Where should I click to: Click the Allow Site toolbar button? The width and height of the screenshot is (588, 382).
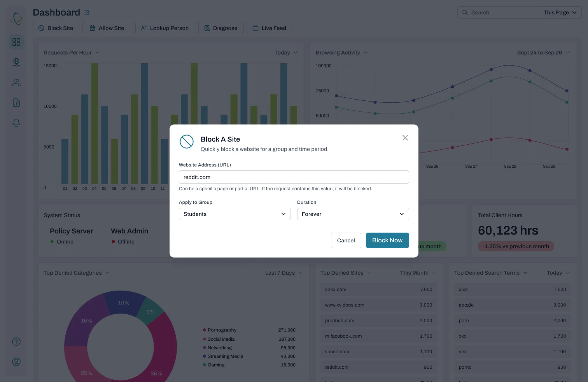tap(107, 28)
